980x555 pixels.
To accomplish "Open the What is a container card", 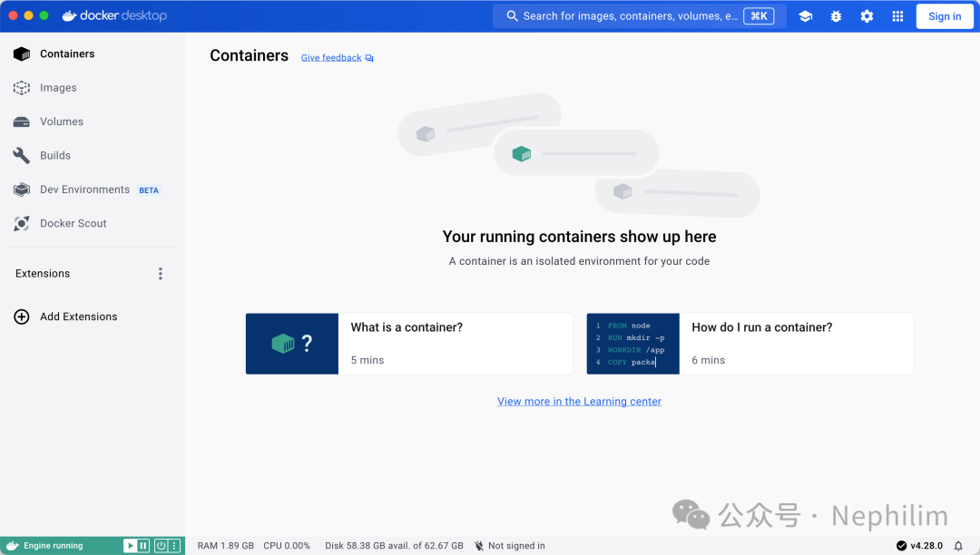I will tap(408, 344).
